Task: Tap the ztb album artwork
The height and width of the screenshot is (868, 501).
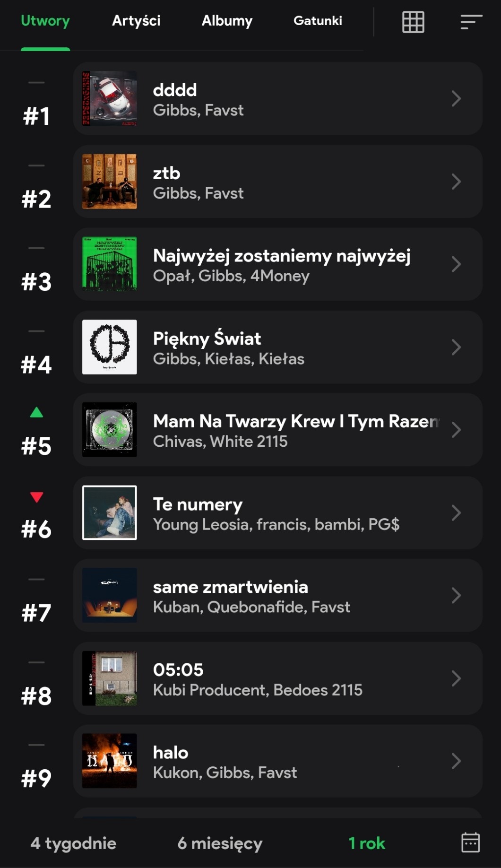Action: pos(110,182)
